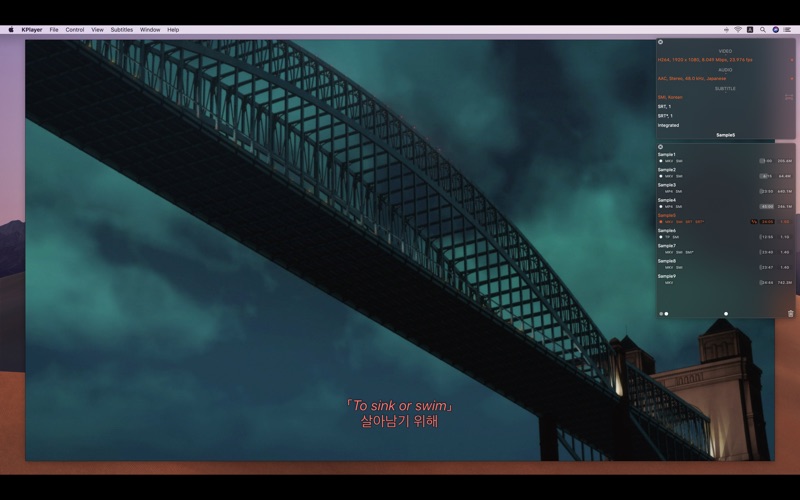Toggle the watched dot on Sample4
The image size is (800, 500).
[661, 207]
